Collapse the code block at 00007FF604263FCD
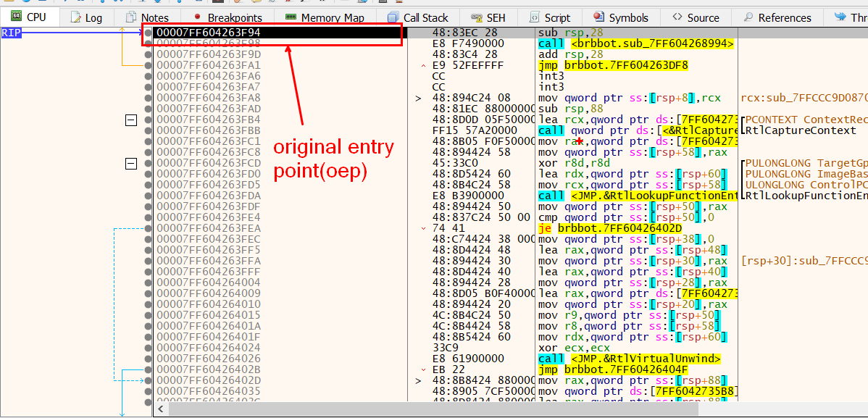This screenshot has height=418, width=868. click(131, 164)
